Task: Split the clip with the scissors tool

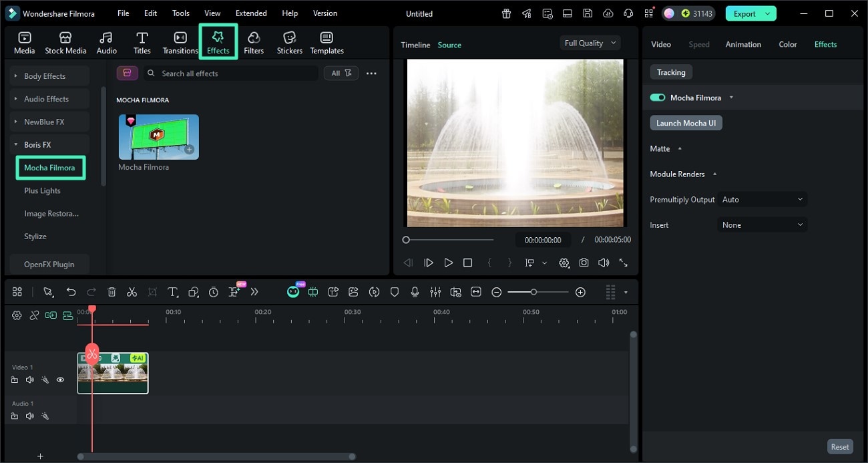Action: (132, 291)
